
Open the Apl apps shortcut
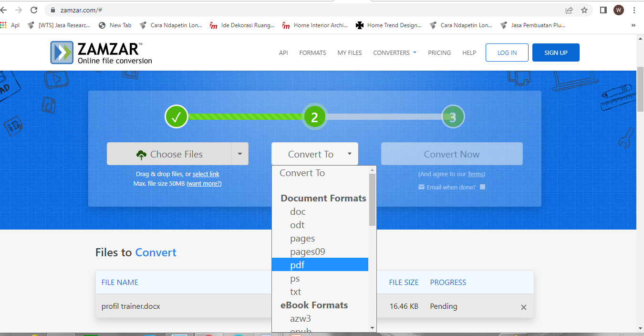pyautogui.click(x=10, y=25)
